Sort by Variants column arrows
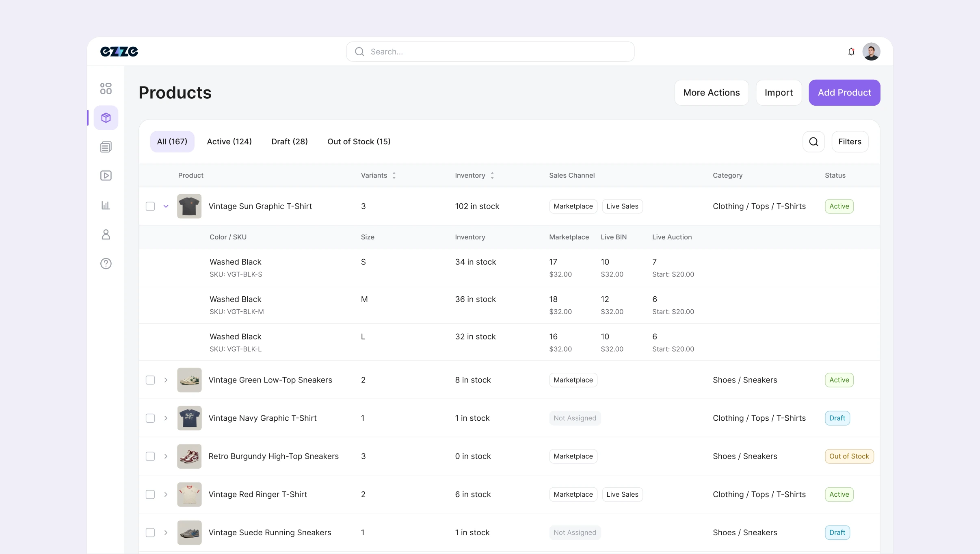Viewport: 980px width, 554px height. (394, 176)
